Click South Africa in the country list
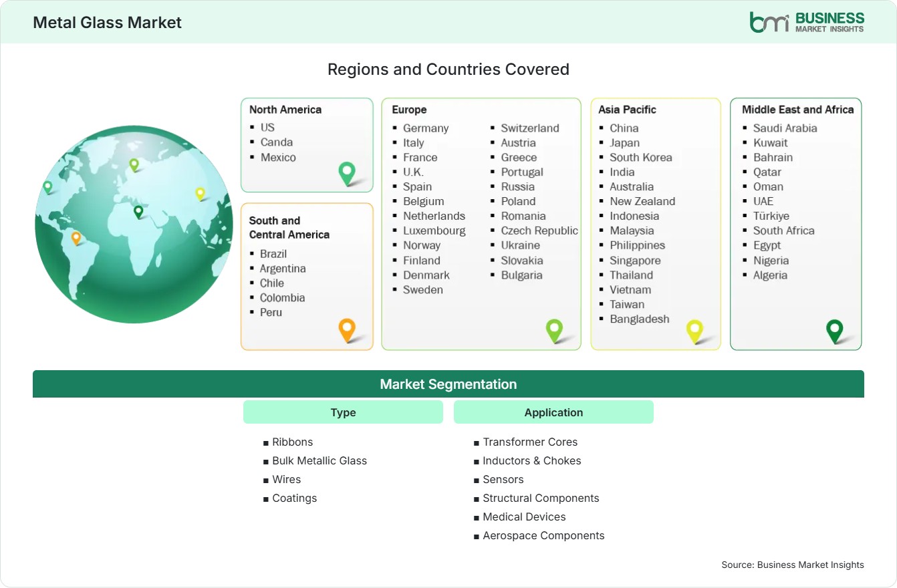 pyautogui.click(x=784, y=231)
